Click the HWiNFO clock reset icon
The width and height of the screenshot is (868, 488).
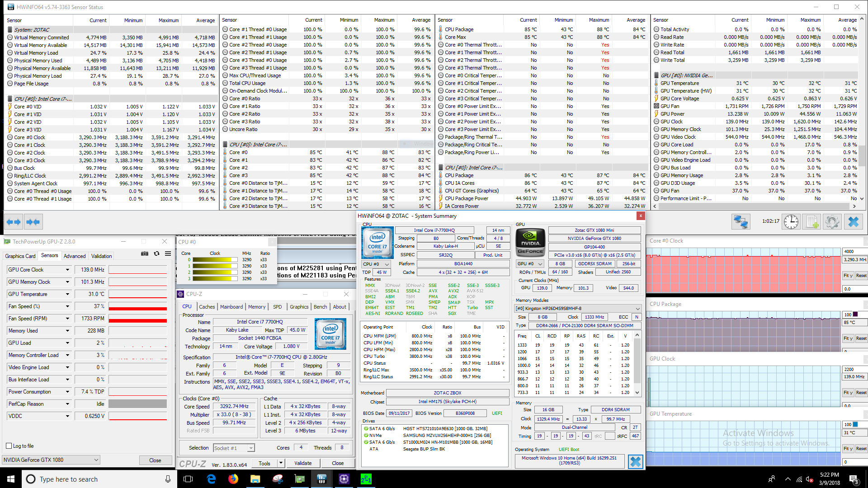click(791, 221)
